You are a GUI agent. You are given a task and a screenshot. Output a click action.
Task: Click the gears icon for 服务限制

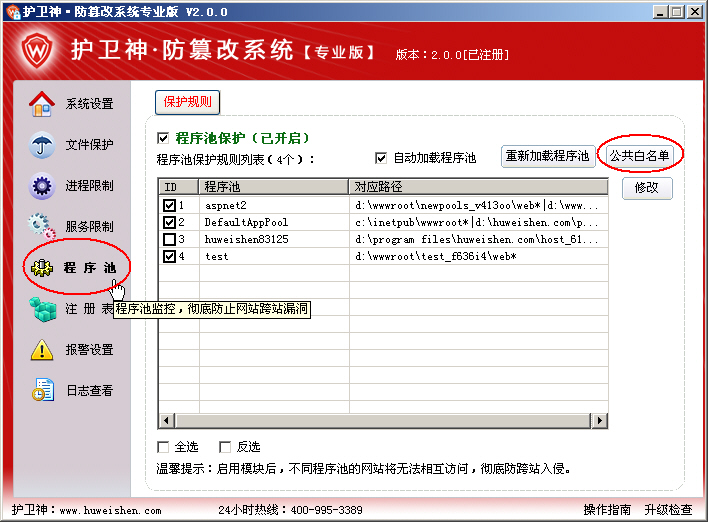42,226
